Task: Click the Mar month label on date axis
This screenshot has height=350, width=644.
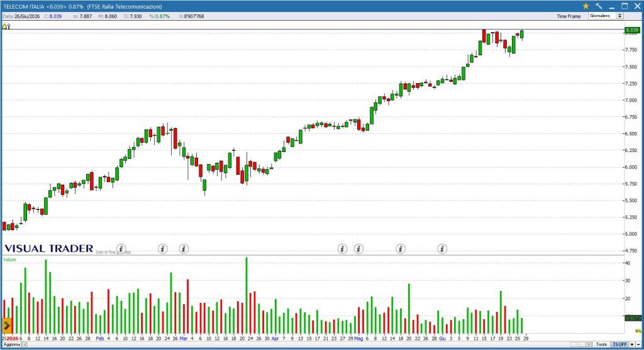Action: (x=183, y=339)
